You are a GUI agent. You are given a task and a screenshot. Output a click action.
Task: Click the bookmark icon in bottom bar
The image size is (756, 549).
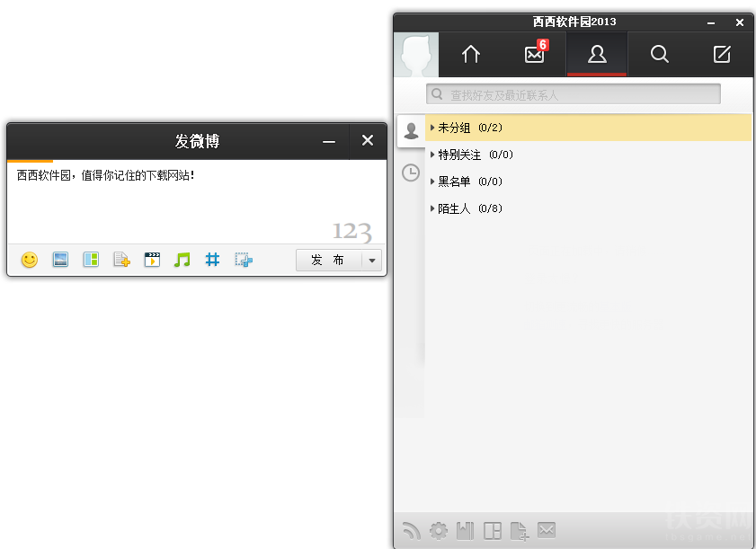click(x=466, y=531)
